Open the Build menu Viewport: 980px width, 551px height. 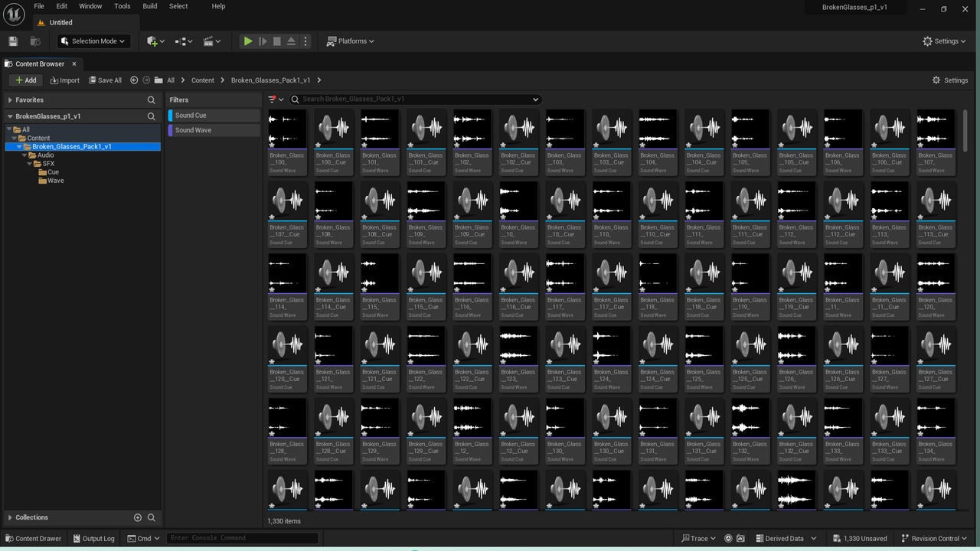tap(150, 6)
